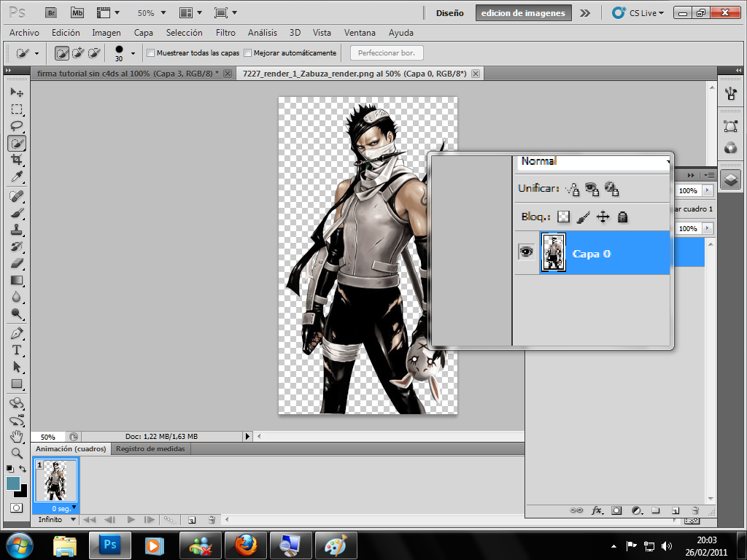Duplicate the selected animation frame

click(x=192, y=520)
